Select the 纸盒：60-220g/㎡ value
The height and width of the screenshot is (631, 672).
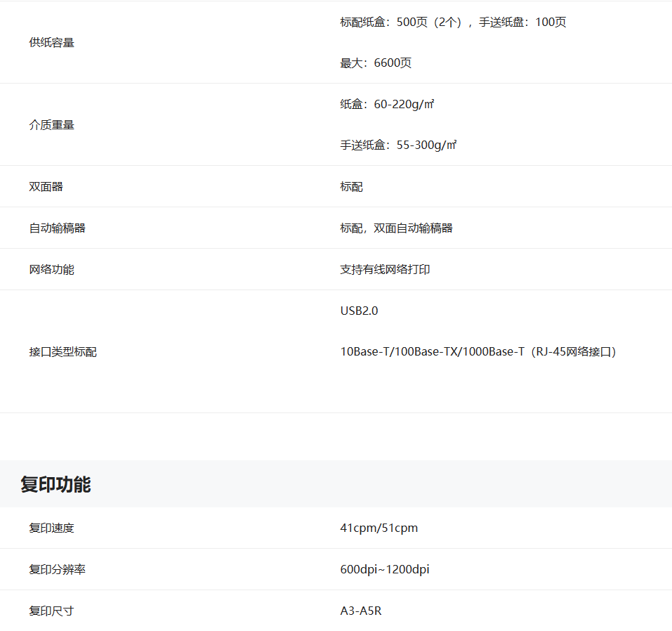(387, 105)
